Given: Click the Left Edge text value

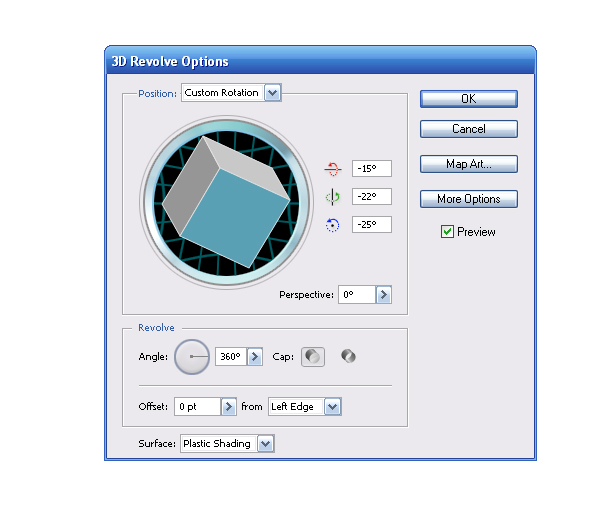Looking at the screenshot, I should click(x=292, y=406).
